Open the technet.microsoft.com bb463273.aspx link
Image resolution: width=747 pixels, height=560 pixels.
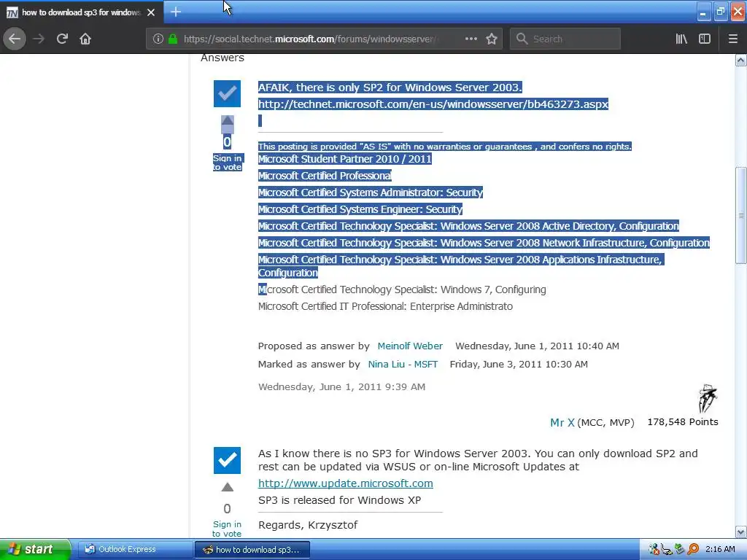[433, 104]
